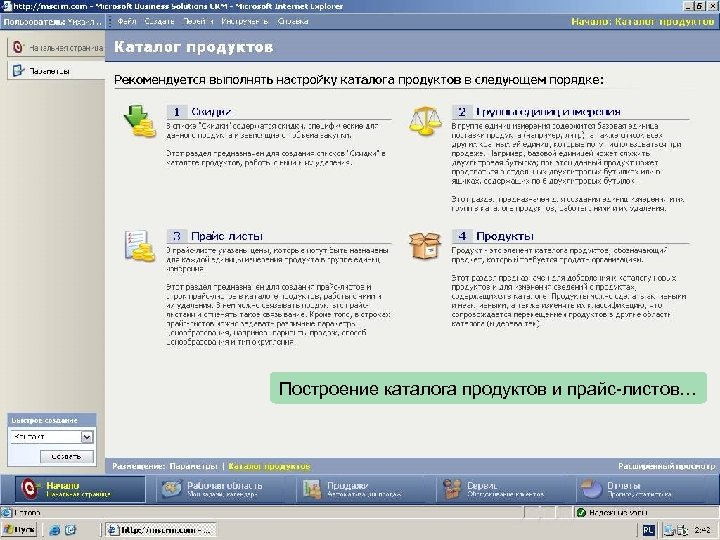Click the Продажи navigation icon

coord(312,489)
